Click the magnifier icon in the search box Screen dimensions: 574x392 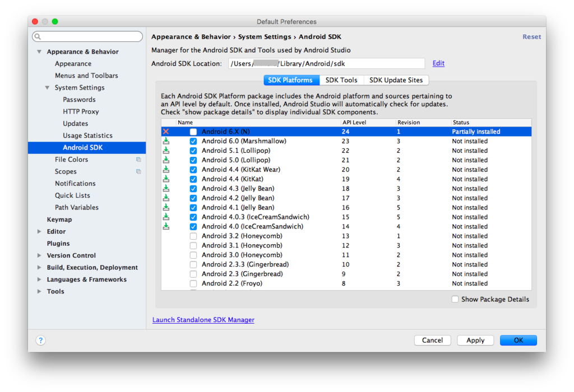(38, 36)
